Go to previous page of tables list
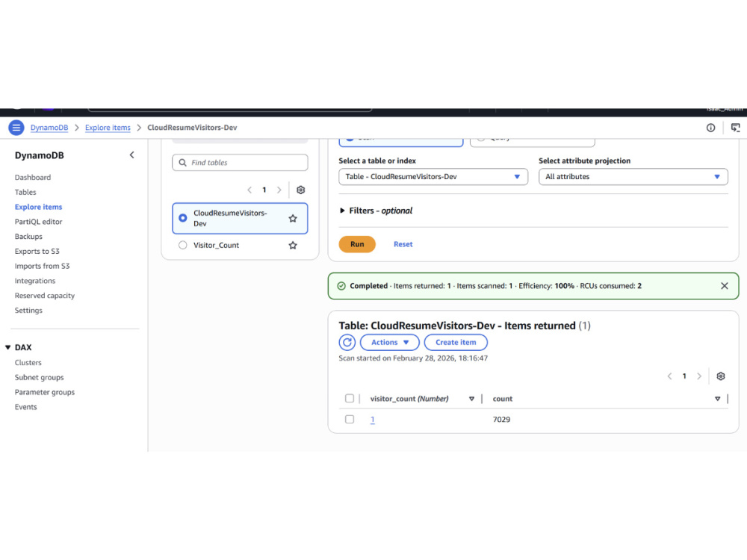The width and height of the screenshot is (747, 560). (x=249, y=190)
